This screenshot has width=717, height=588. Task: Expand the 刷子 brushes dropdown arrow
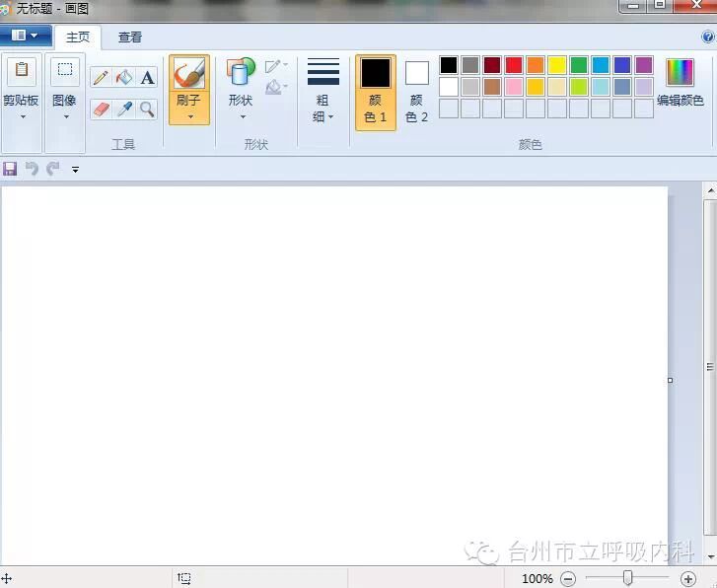[190, 116]
